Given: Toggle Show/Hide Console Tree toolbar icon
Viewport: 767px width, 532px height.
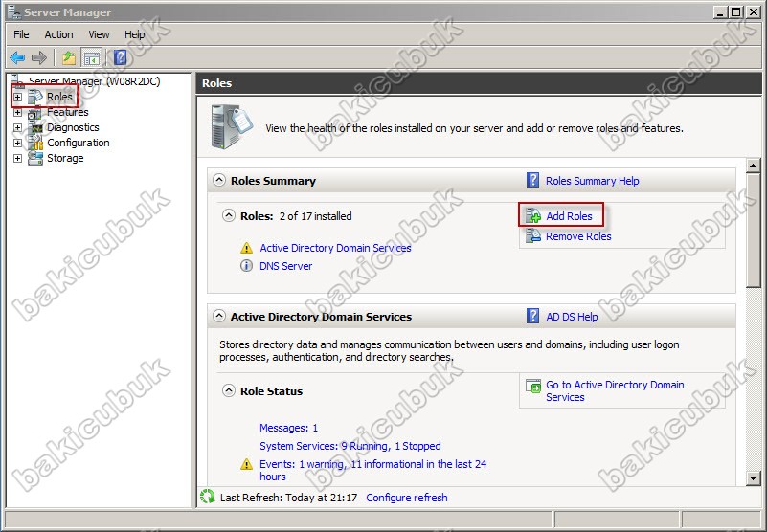Looking at the screenshot, I should pos(92,57).
